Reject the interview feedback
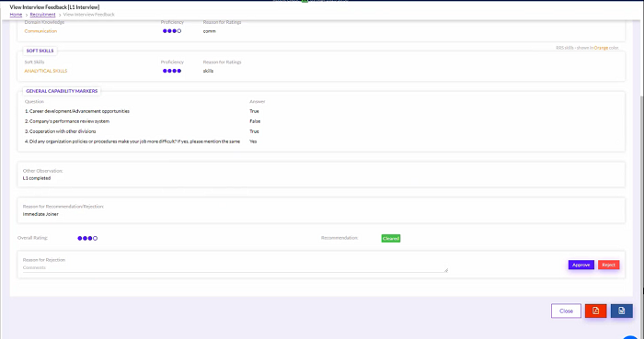This screenshot has width=644, height=339. pyautogui.click(x=609, y=265)
